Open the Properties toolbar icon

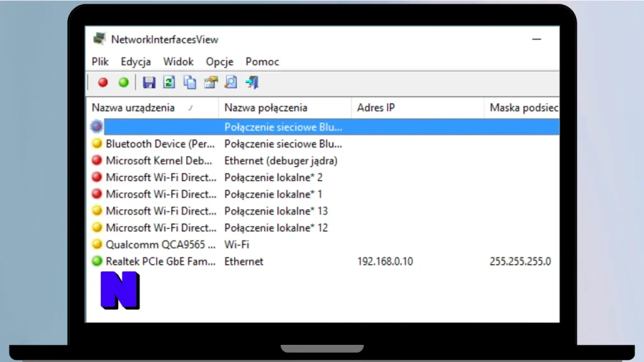pos(211,82)
